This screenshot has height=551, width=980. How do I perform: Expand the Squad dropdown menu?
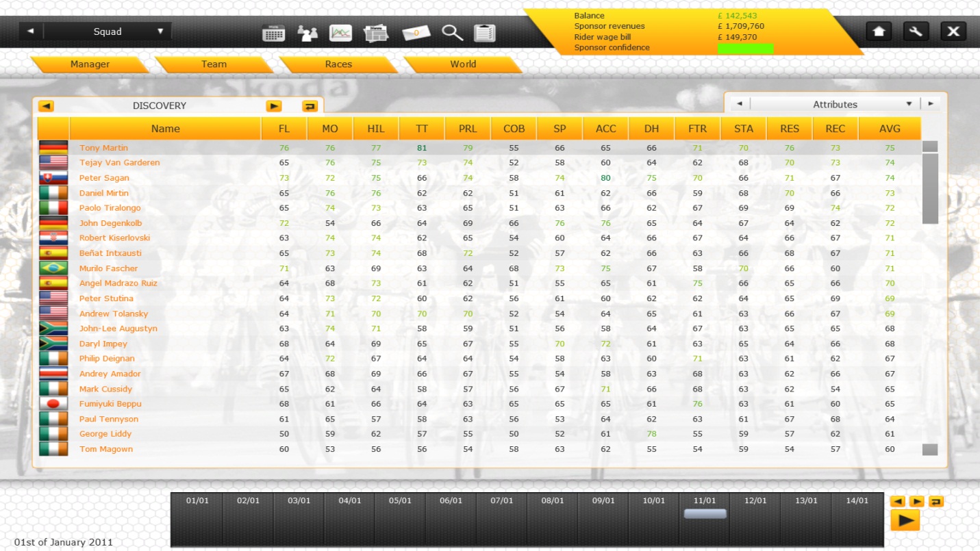160,31
